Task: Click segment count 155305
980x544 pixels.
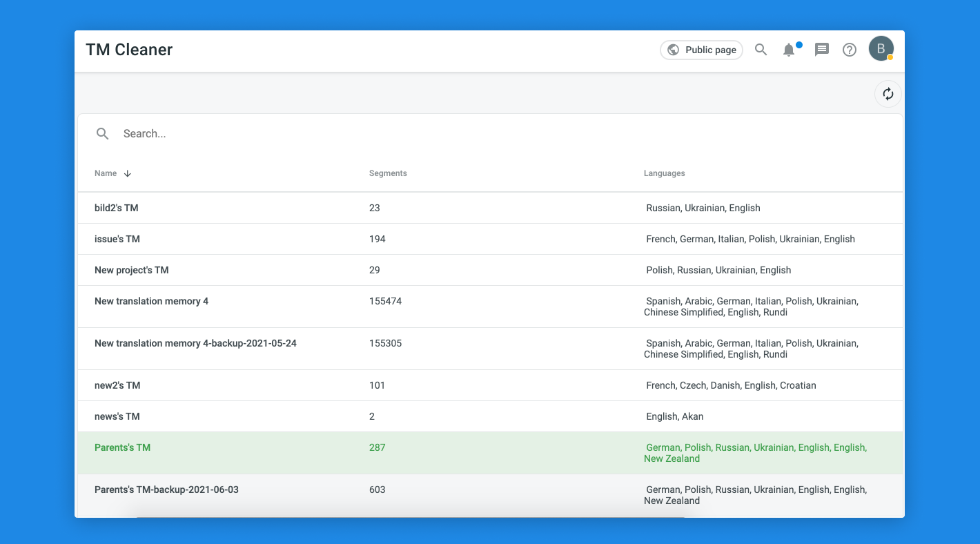Action: click(385, 343)
